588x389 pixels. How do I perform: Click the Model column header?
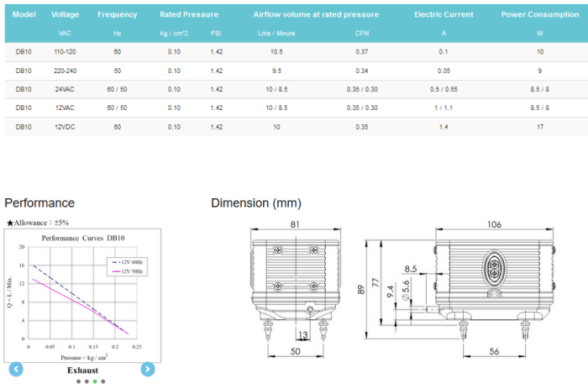pos(24,14)
